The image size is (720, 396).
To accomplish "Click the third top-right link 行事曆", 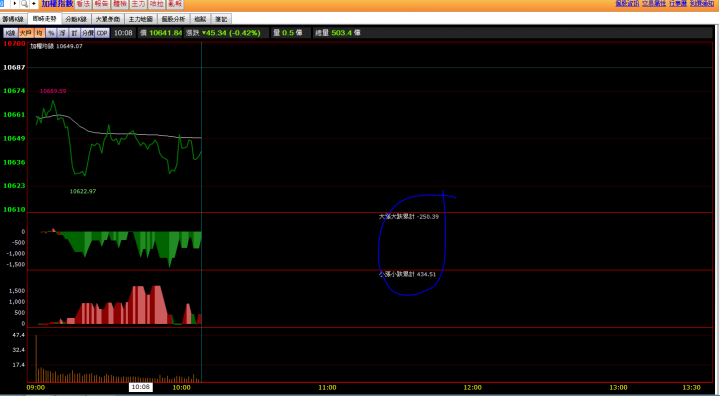I will pos(678,3).
